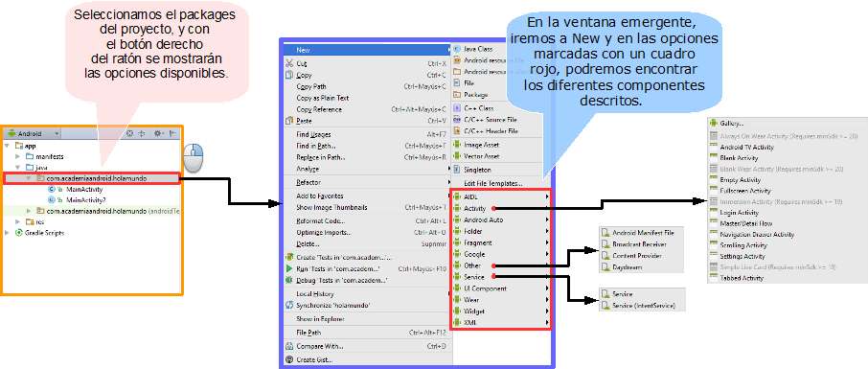Click the Create Tests icon

(289, 257)
